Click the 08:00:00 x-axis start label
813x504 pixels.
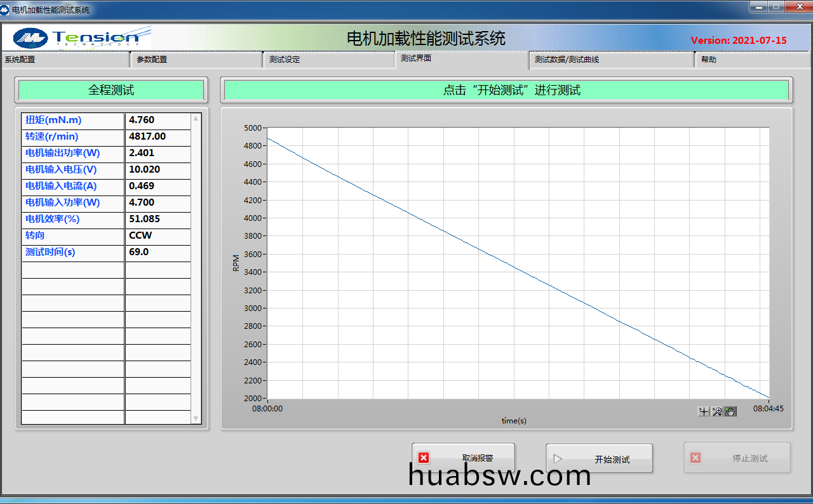pos(267,409)
